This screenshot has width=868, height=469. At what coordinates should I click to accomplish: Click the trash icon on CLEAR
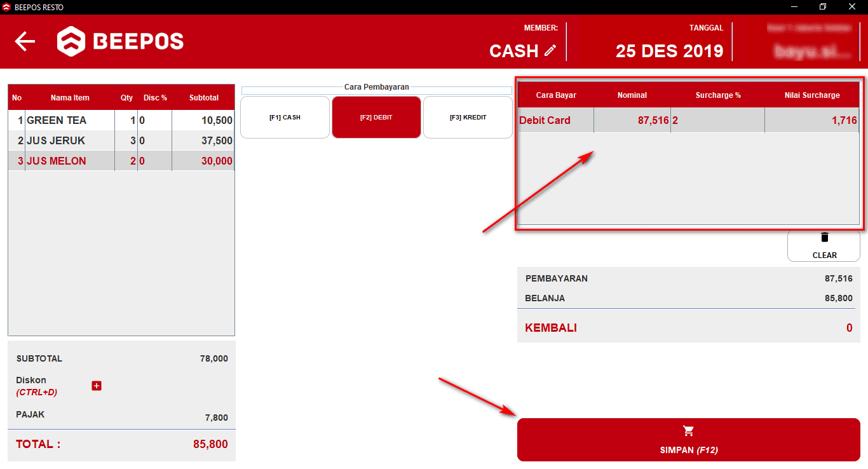pyautogui.click(x=825, y=238)
